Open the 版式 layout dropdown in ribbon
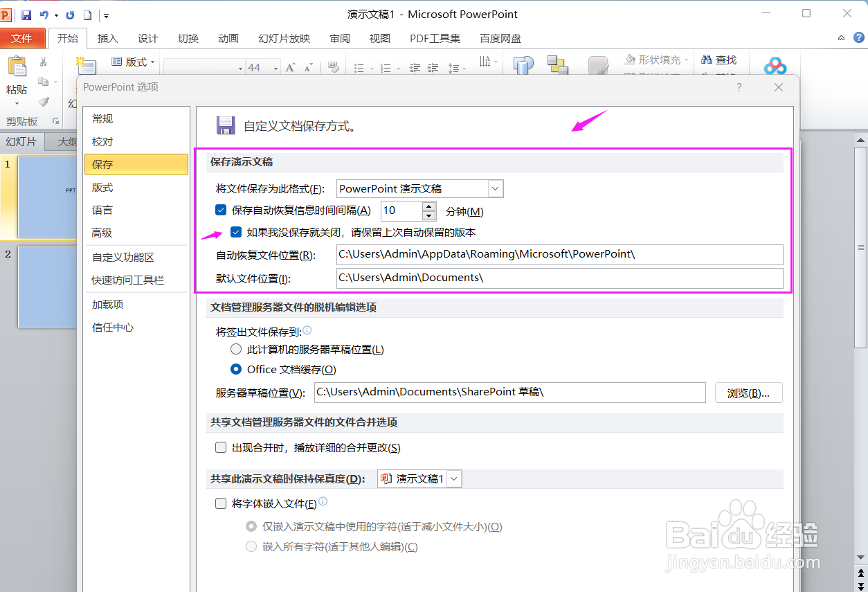The height and width of the screenshot is (592, 868). tap(133, 62)
